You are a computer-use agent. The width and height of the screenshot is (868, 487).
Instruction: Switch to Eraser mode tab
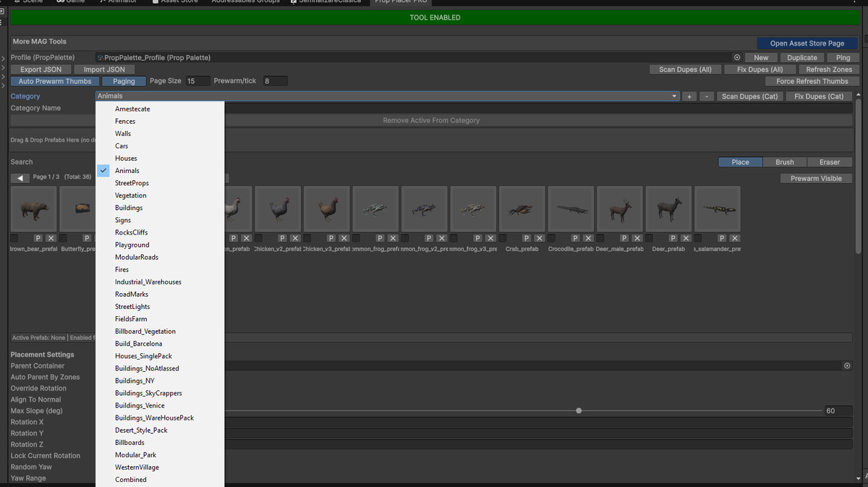[829, 162]
